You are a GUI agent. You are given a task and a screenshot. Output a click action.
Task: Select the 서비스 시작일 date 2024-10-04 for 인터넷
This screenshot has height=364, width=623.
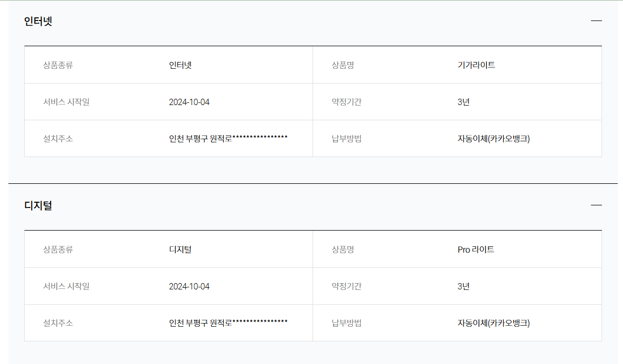click(x=190, y=101)
